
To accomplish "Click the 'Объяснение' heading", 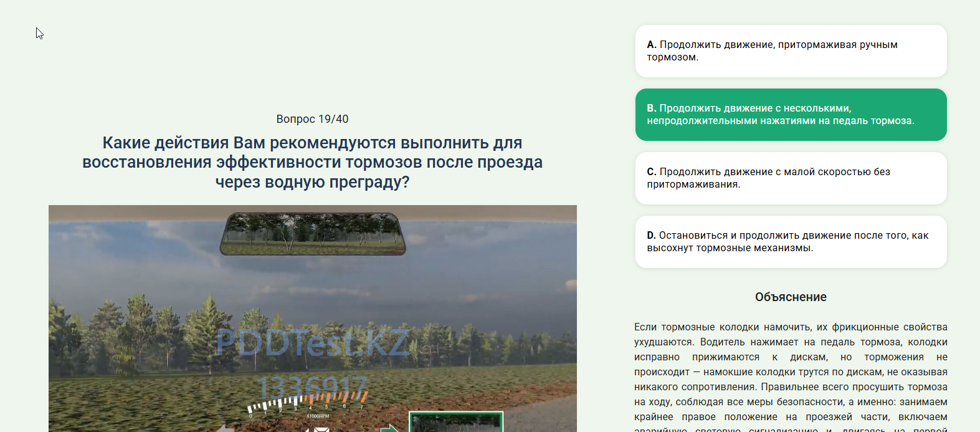I will pos(791,297).
